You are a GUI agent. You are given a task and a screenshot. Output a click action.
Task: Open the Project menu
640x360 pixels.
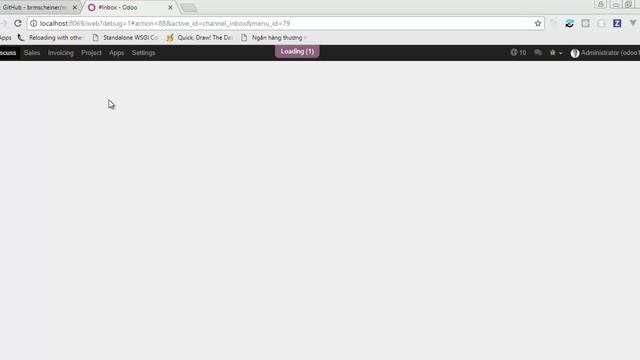tap(91, 53)
